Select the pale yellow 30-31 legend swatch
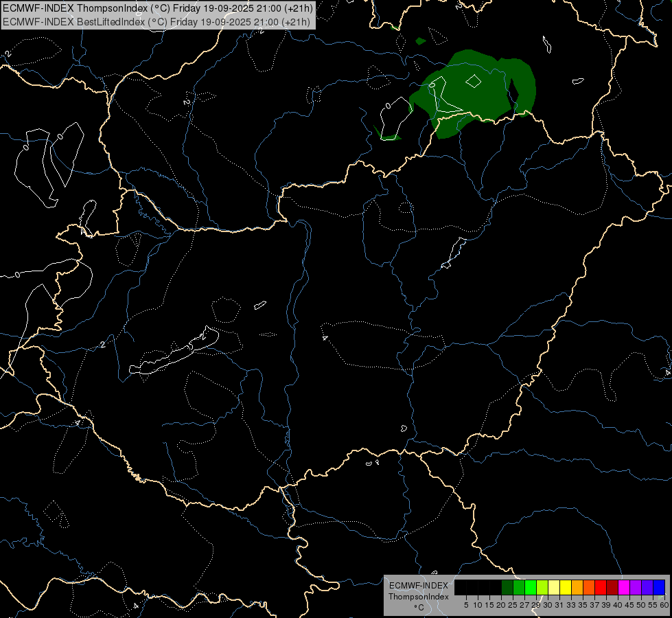672x618 pixels. (554, 587)
